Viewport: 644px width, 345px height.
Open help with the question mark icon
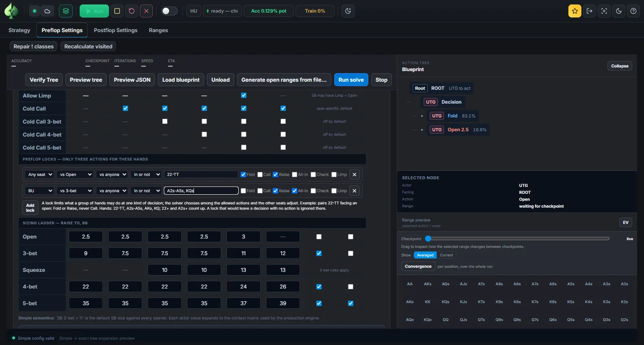(633, 11)
